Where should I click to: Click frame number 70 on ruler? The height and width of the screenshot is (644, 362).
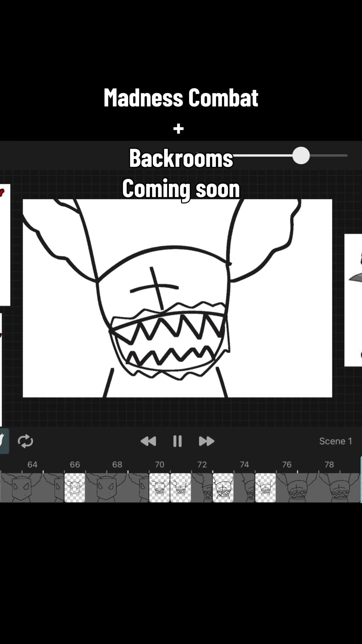(x=160, y=465)
